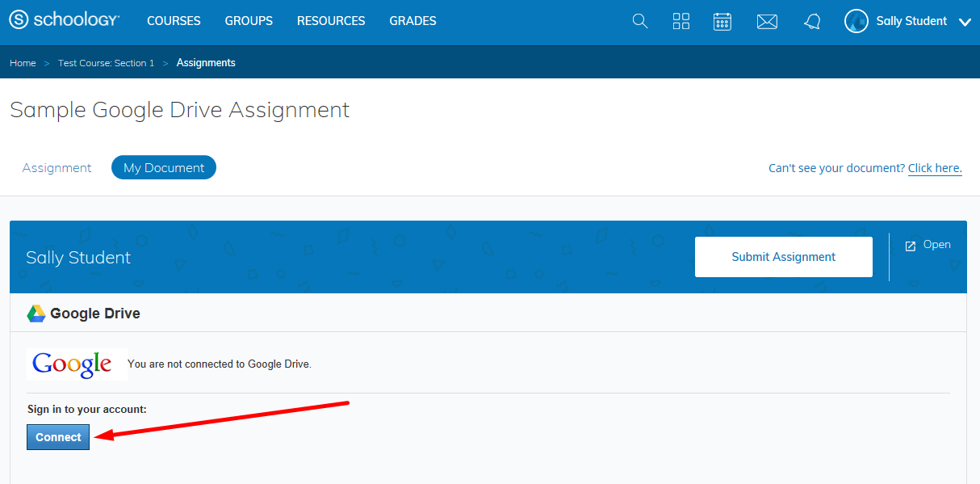The width and height of the screenshot is (980, 484).
Task: Select the My Document tab
Action: click(164, 168)
